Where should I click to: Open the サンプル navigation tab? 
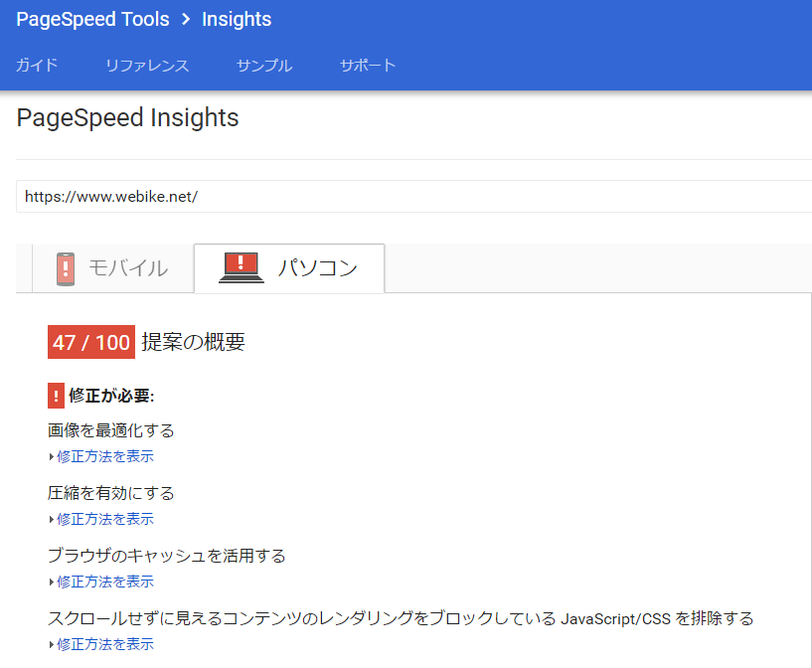[x=264, y=66]
